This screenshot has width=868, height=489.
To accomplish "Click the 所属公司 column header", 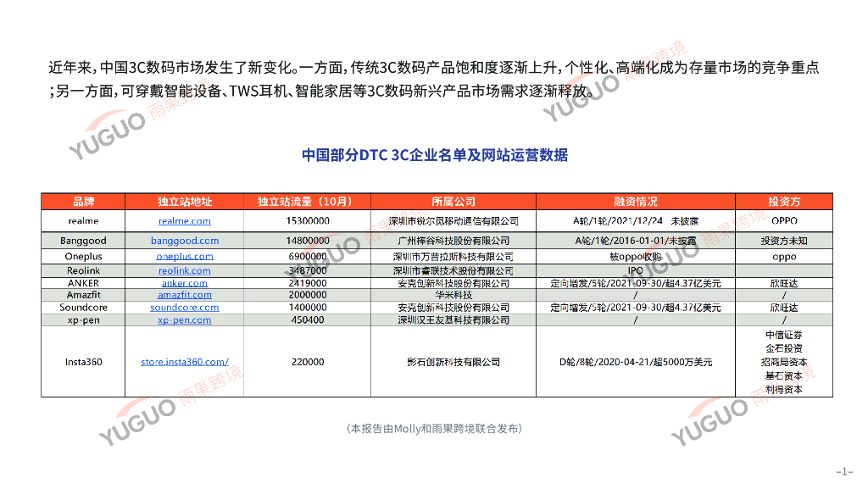I will 453,202.
